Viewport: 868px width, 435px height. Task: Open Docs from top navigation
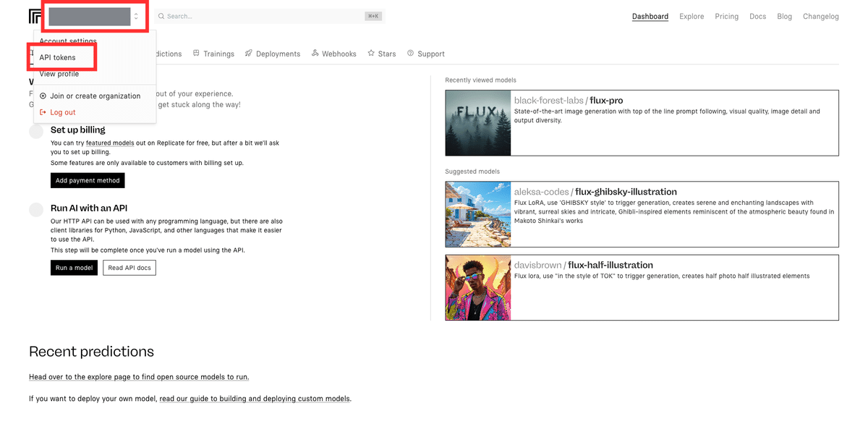pyautogui.click(x=758, y=16)
